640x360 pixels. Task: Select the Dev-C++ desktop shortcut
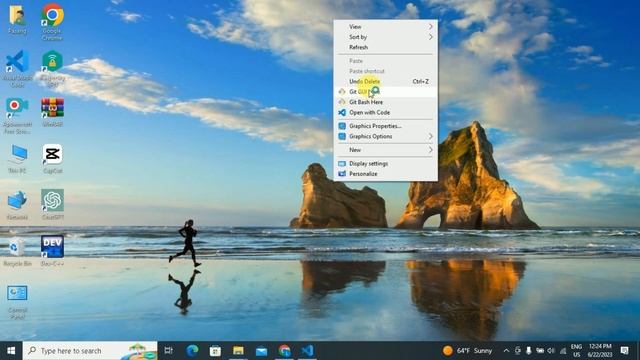[52, 251]
